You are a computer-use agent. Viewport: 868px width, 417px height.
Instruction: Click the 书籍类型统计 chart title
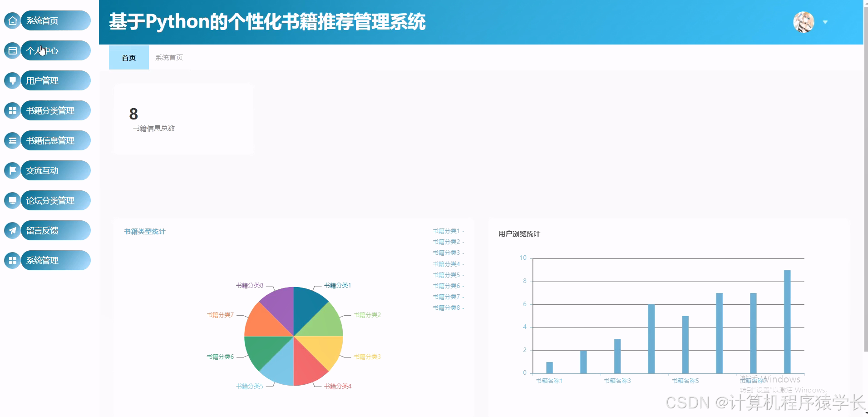click(x=145, y=232)
